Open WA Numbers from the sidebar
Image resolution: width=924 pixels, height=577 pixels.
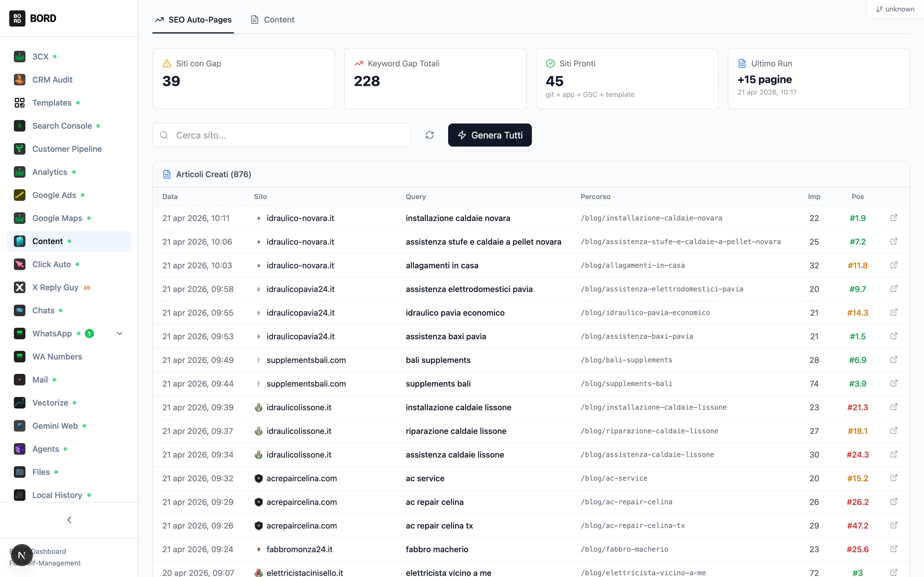point(57,356)
